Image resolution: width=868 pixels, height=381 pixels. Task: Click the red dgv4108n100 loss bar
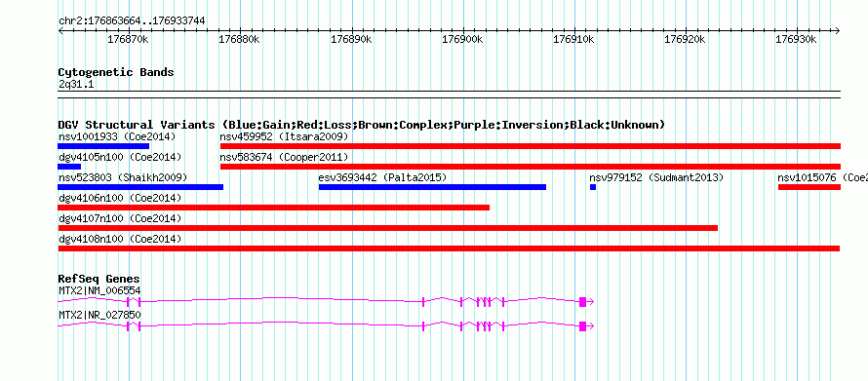[x=449, y=248]
